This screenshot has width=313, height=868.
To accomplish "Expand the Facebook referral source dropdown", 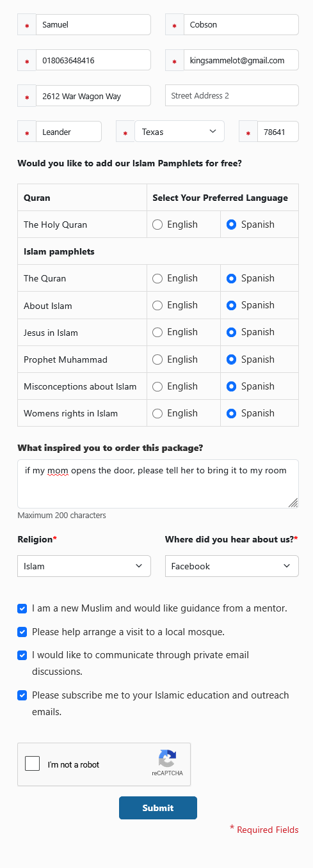I will point(232,566).
